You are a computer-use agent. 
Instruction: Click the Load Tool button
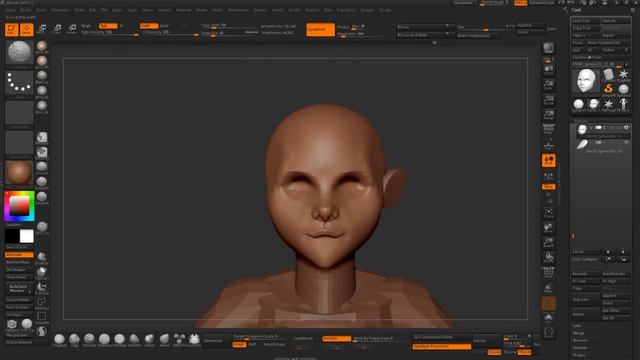pyautogui.click(x=586, y=20)
